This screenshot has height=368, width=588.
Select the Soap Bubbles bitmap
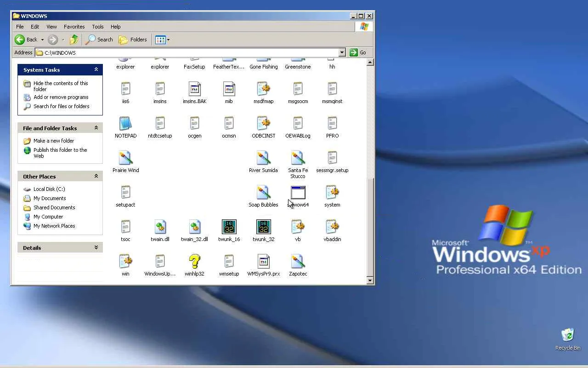coord(263,192)
